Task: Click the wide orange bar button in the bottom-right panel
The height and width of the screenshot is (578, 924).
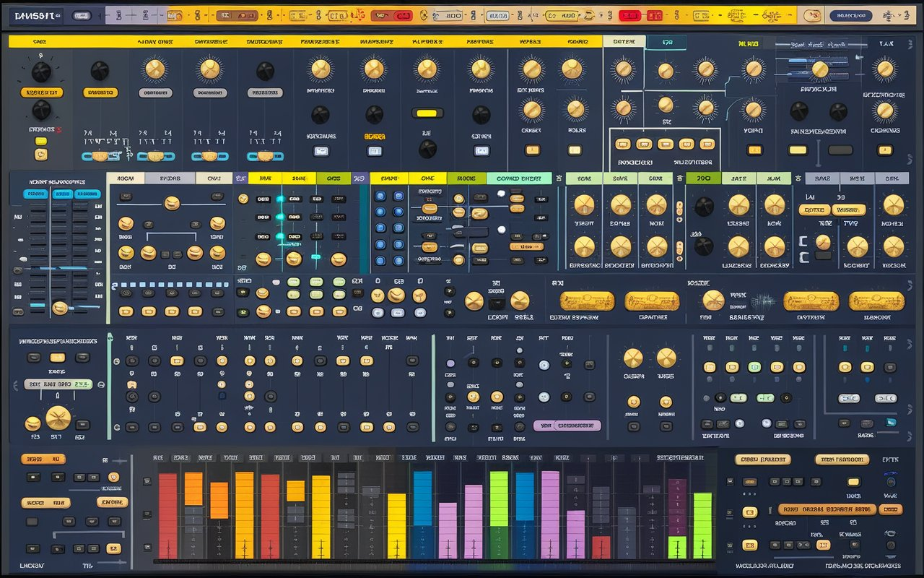Action: click(827, 509)
